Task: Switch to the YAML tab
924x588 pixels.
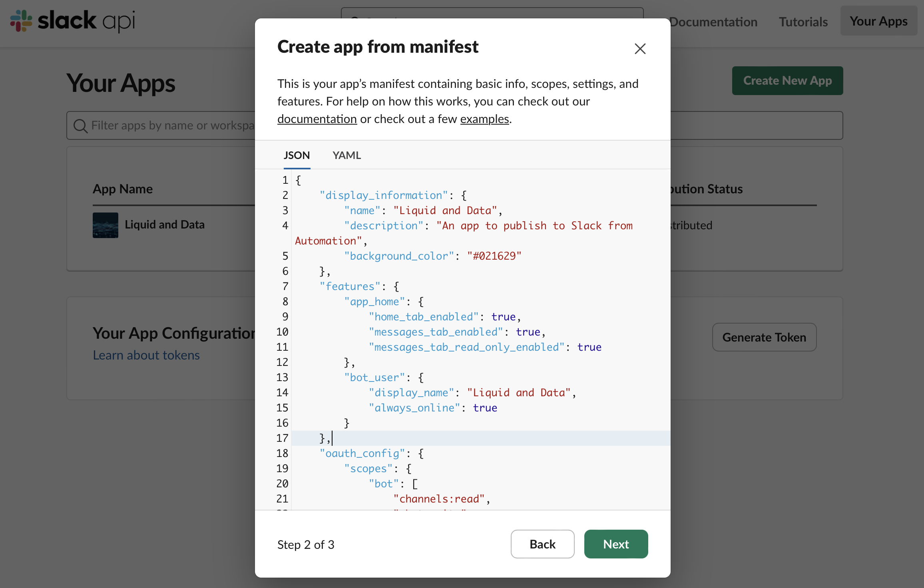Action: 346,155
